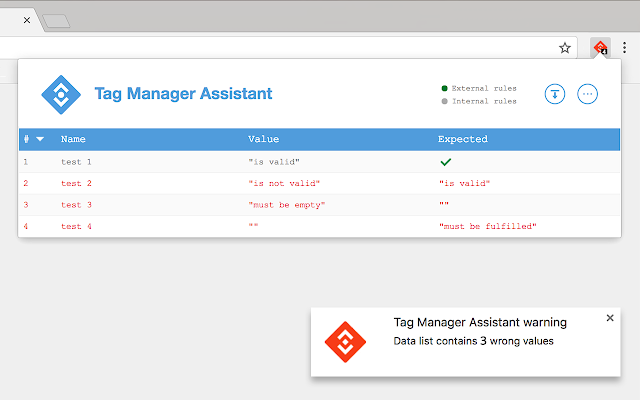Click the Tag Manager Assistant extension icon
Viewport: 640px width, 400px height.
point(600,48)
